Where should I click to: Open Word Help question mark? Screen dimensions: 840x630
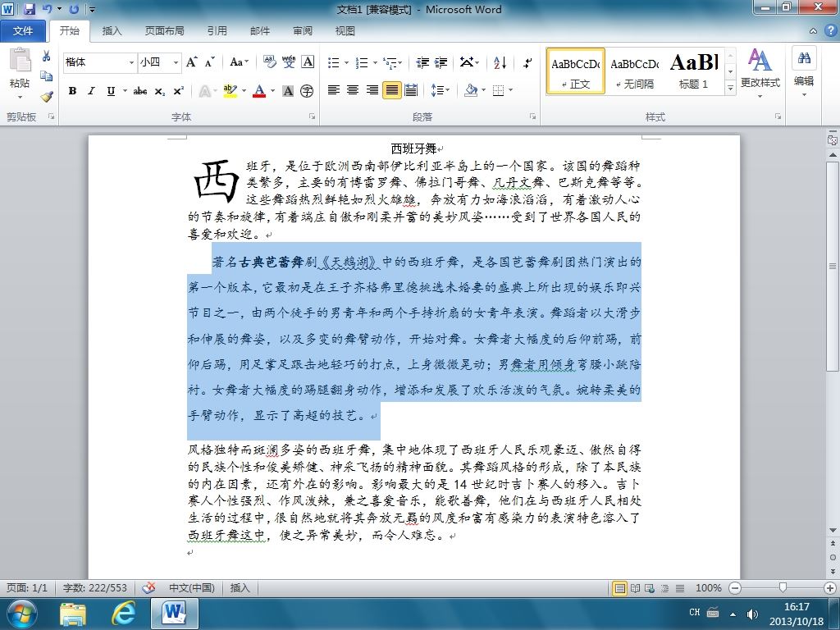pos(830,30)
